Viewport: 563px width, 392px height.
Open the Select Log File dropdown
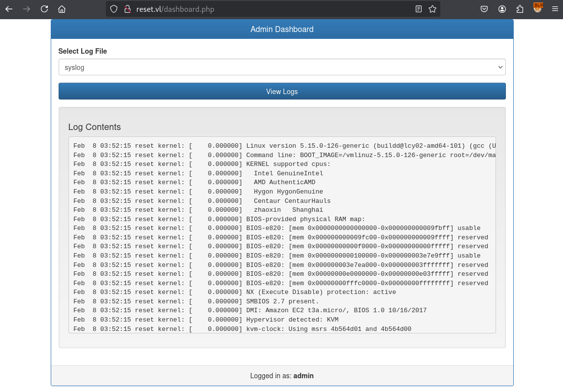point(282,67)
